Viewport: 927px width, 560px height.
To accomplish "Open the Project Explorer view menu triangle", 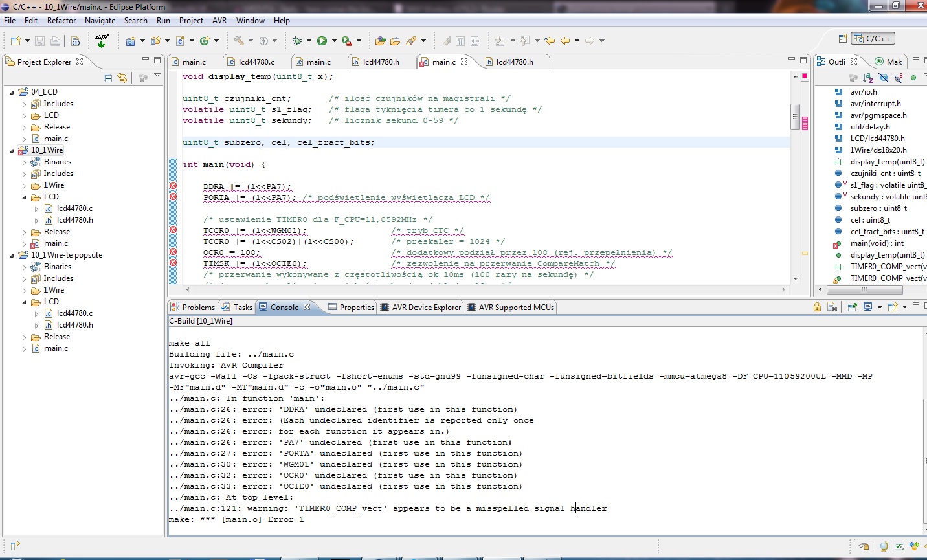I will coord(157,76).
